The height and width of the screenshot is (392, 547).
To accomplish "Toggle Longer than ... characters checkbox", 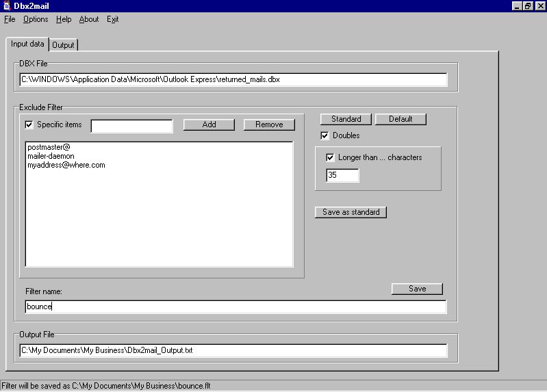I will [330, 157].
